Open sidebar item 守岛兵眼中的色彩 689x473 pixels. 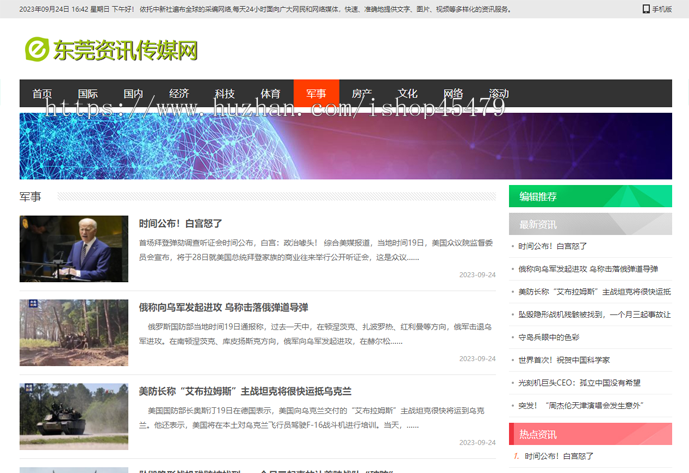[x=548, y=338]
